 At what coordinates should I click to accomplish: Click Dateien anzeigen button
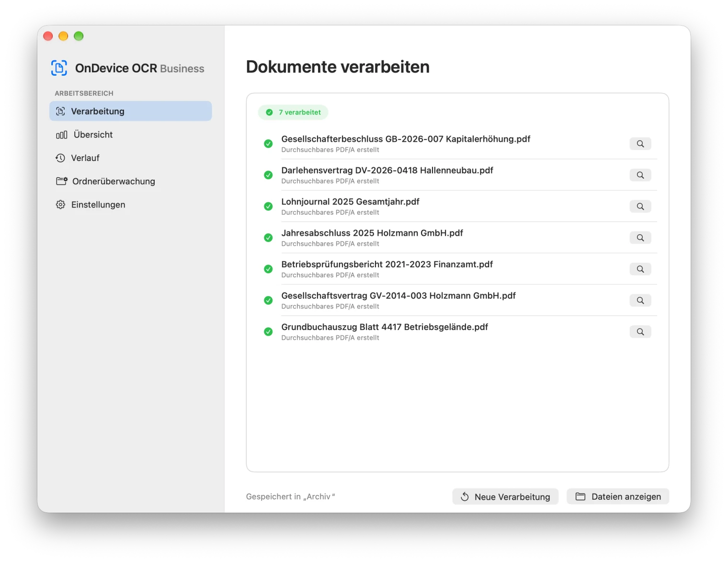tap(618, 497)
